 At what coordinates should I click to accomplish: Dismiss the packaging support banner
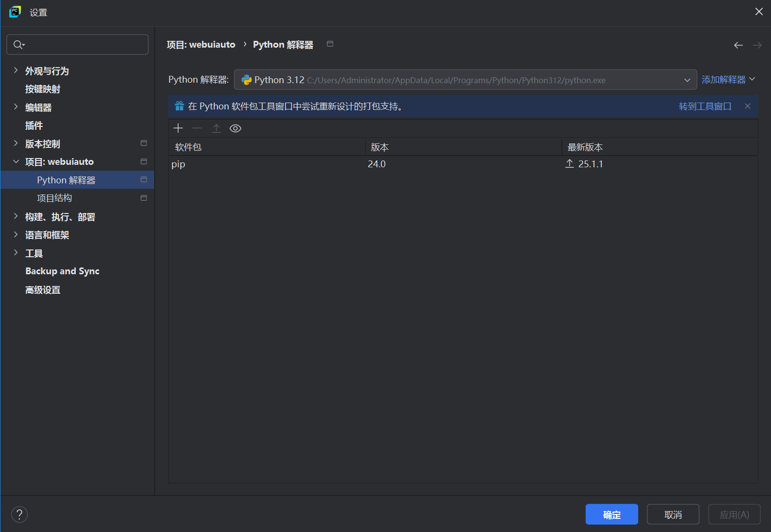point(748,106)
